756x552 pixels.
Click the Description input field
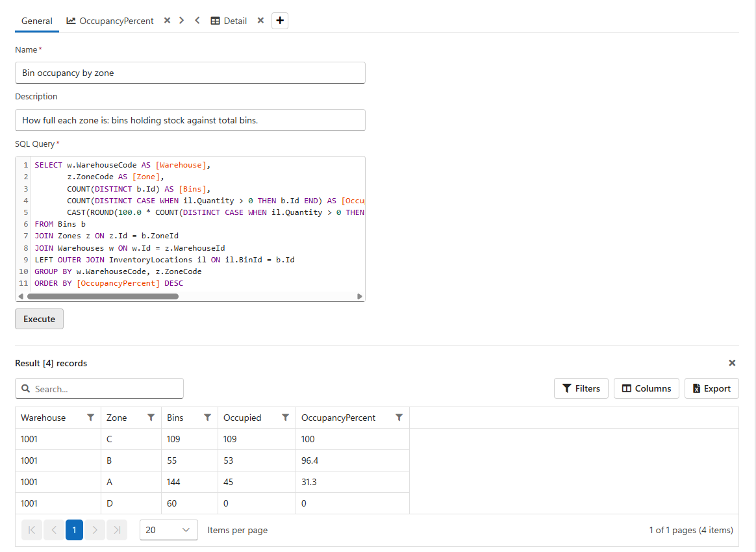(190, 120)
